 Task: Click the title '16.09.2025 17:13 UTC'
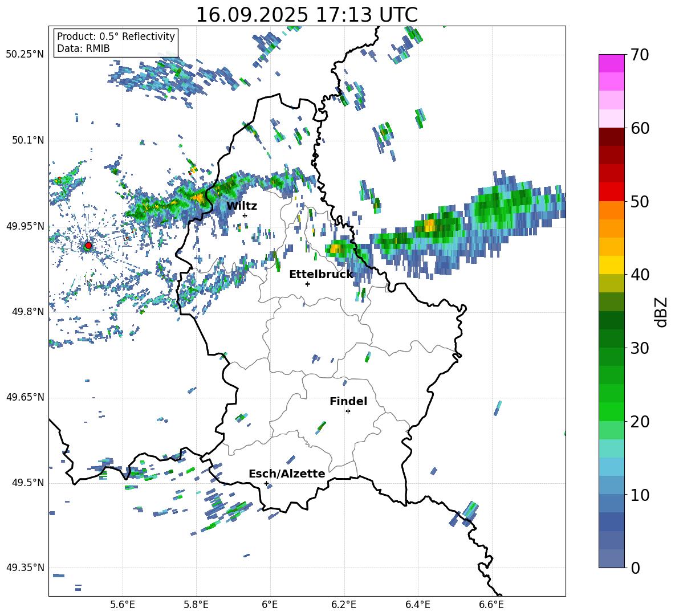pos(307,15)
